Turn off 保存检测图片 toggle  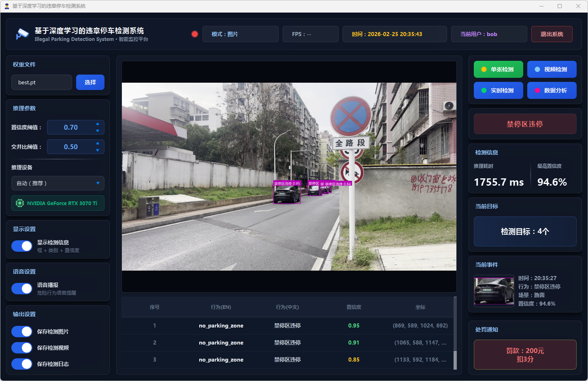[22, 332]
